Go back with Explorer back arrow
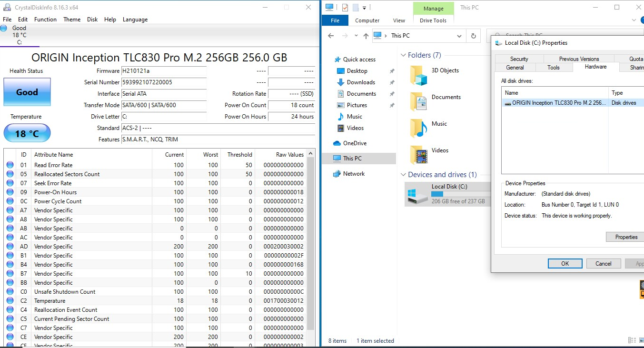This screenshot has height=348, width=644. click(x=331, y=36)
